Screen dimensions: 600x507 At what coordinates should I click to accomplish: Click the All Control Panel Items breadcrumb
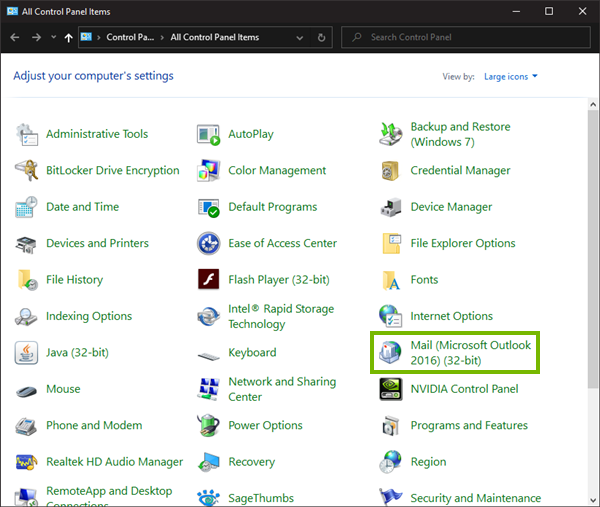[215, 37]
